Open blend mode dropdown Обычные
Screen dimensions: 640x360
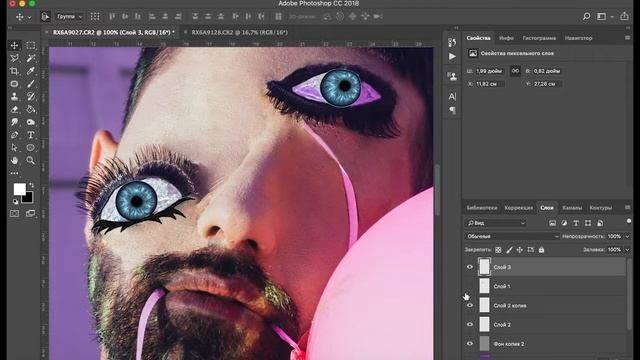[x=512, y=236]
